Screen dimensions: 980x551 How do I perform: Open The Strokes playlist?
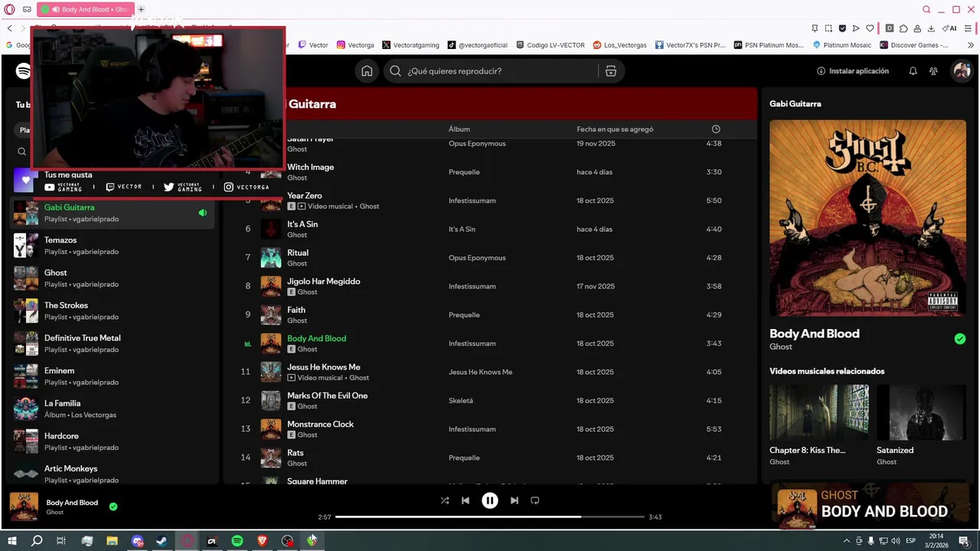pos(113,311)
